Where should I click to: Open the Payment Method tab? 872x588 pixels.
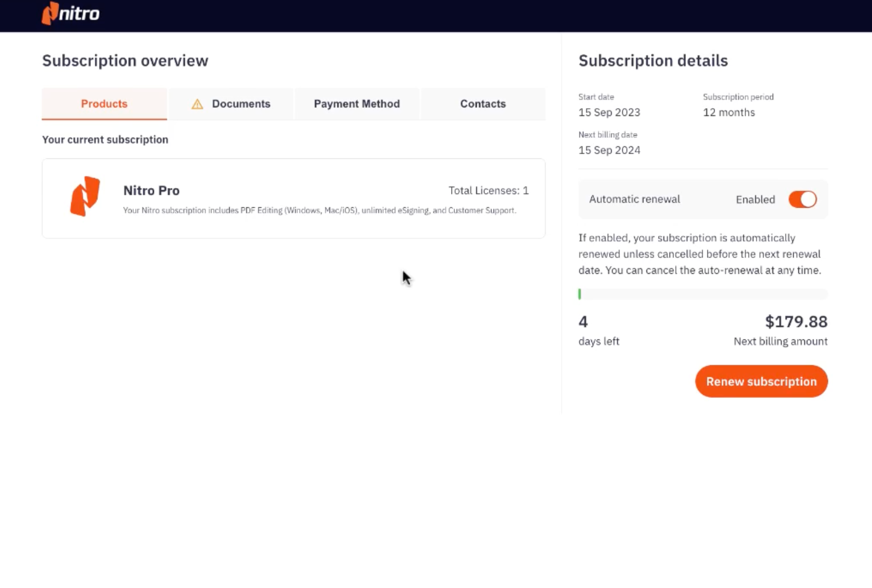coord(357,104)
